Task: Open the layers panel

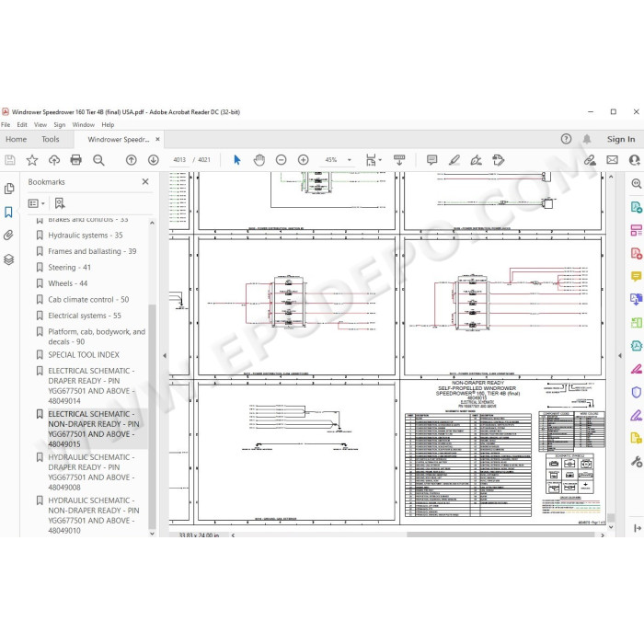Action: [9, 259]
